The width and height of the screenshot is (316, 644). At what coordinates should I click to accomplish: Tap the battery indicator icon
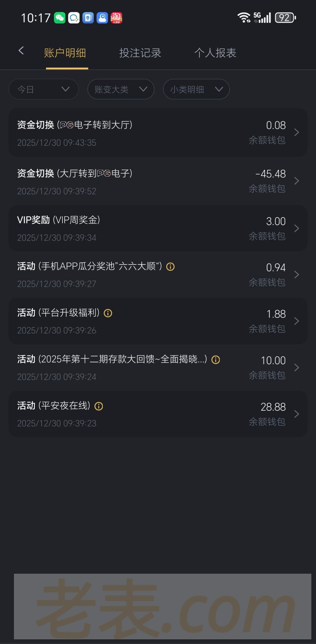285,18
